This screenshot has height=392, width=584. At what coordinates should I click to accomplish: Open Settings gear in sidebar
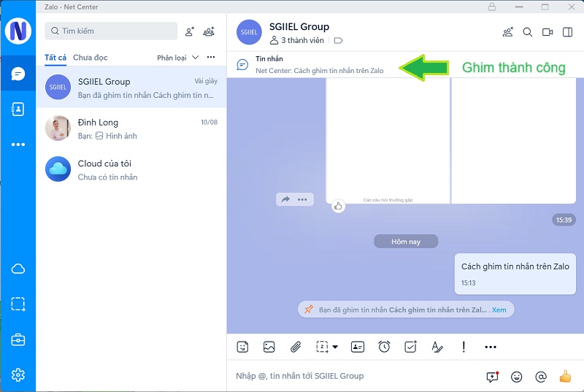click(x=18, y=374)
